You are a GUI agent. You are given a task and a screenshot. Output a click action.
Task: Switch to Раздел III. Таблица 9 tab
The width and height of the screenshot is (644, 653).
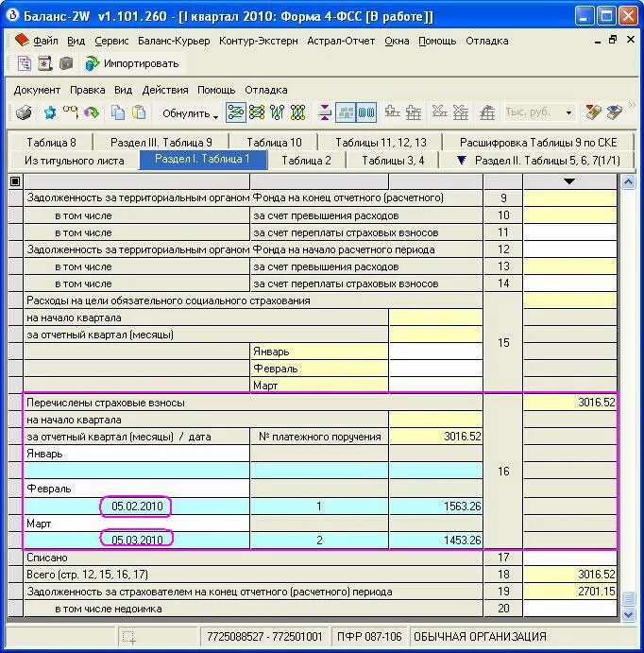[x=161, y=143]
